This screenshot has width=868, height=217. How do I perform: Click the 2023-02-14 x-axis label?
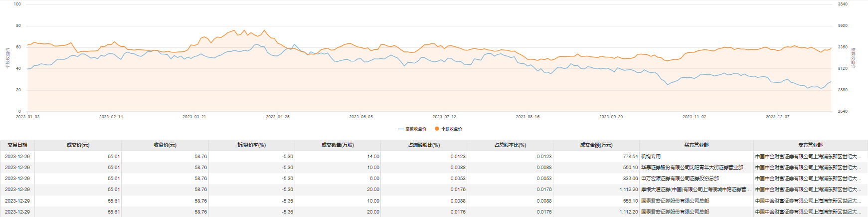click(111, 117)
